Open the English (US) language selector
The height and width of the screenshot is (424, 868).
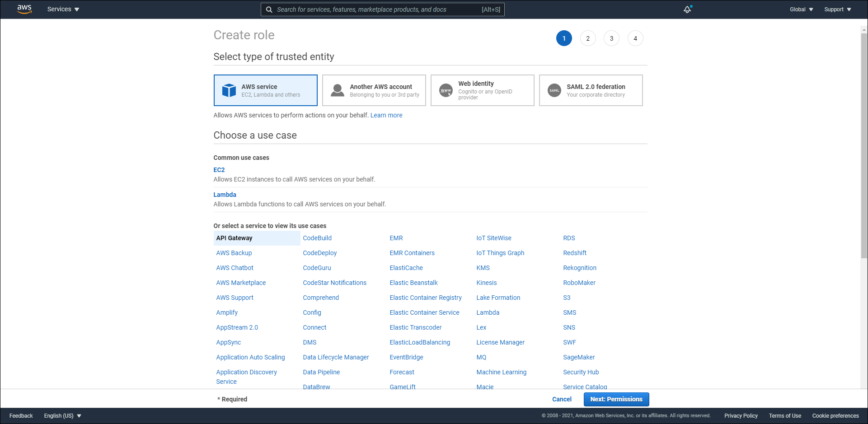coord(63,415)
